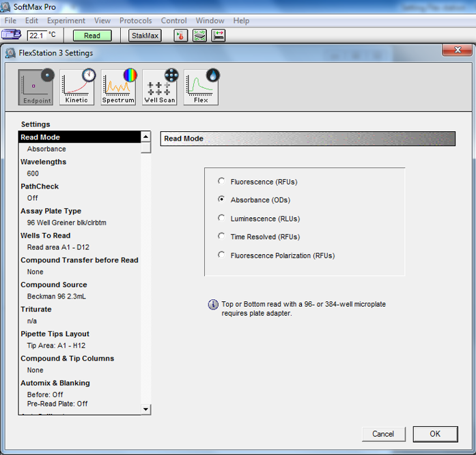
Task: Choose Fluorescence Polarization (RFUs) read mode
Action: [x=221, y=255]
